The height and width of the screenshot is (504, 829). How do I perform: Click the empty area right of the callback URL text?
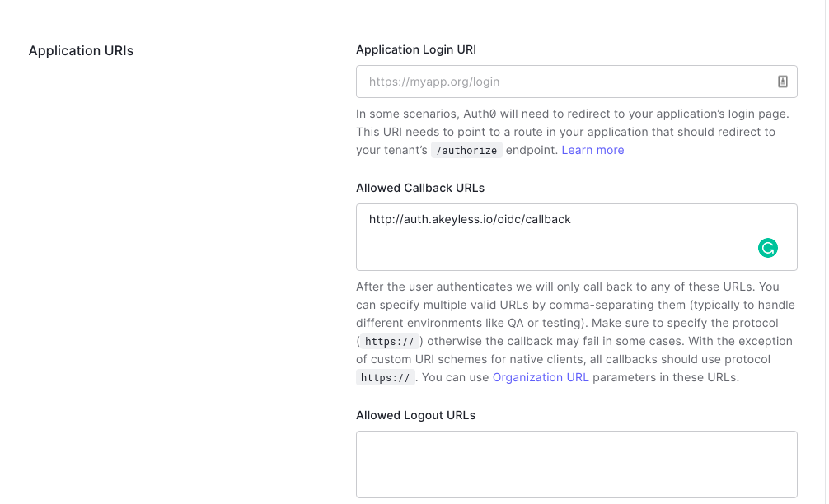coord(676,220)
